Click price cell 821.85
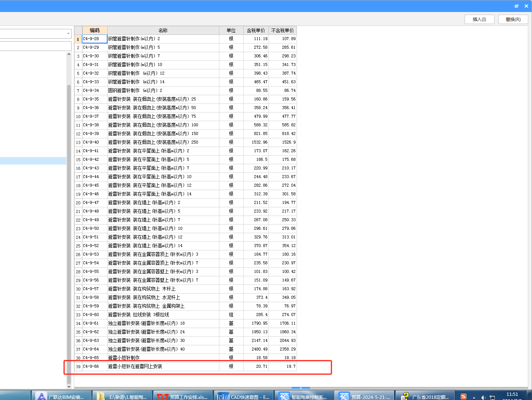The width and height of the screenshot is (532, 400). (256, 133)
